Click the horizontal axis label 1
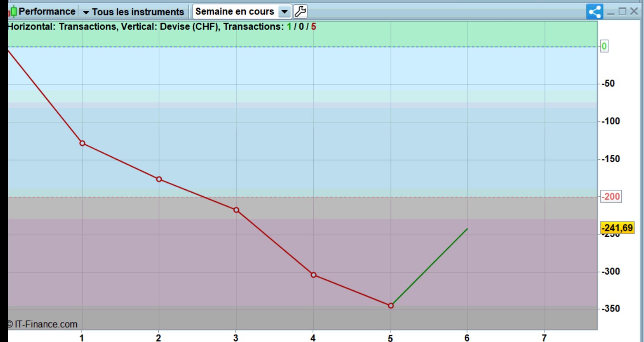This screenshot has height=342, width=644. coord(81,337)
